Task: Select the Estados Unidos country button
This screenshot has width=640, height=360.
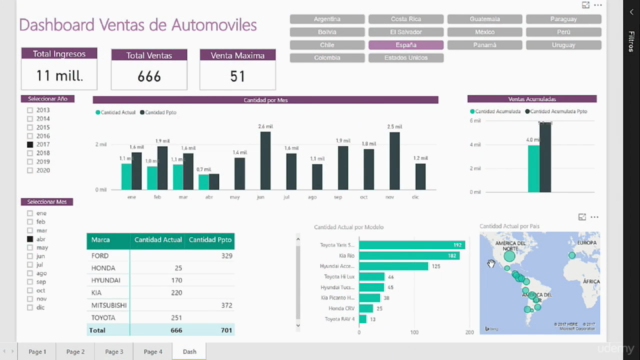Action: (x=406, y=58)
